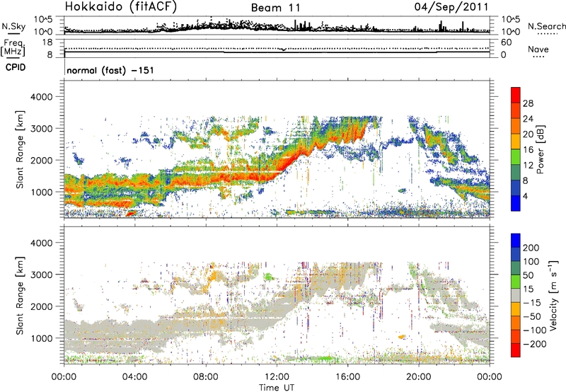Click the '08:00' time tick label
Image resolution: width=566 pixels, height=392 pixels.
coord(206,377)
